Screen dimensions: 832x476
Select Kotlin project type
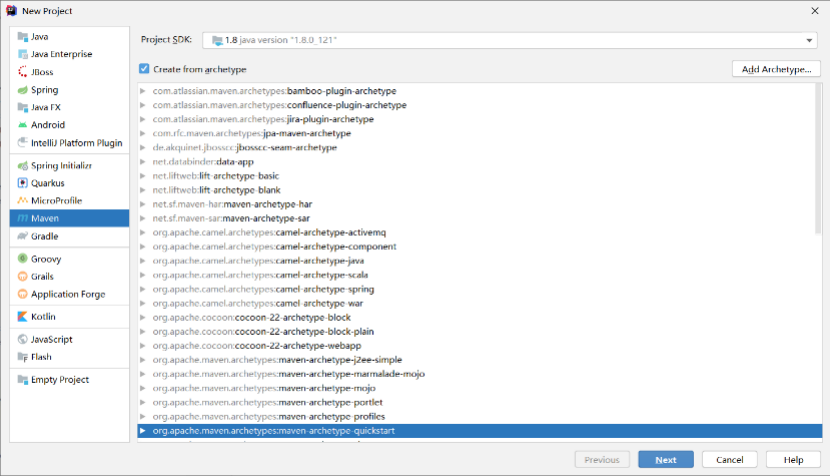[70, 317]
